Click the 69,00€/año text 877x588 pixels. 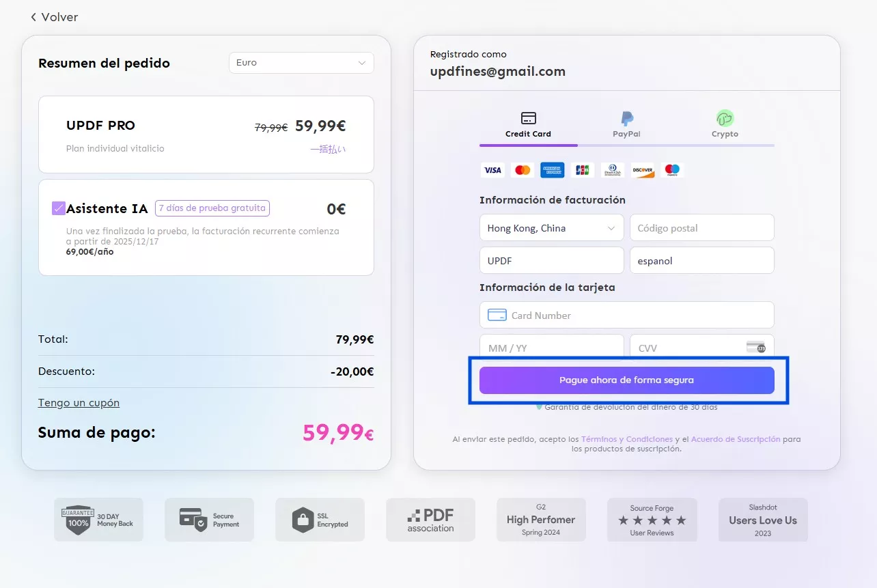point(90,252)
